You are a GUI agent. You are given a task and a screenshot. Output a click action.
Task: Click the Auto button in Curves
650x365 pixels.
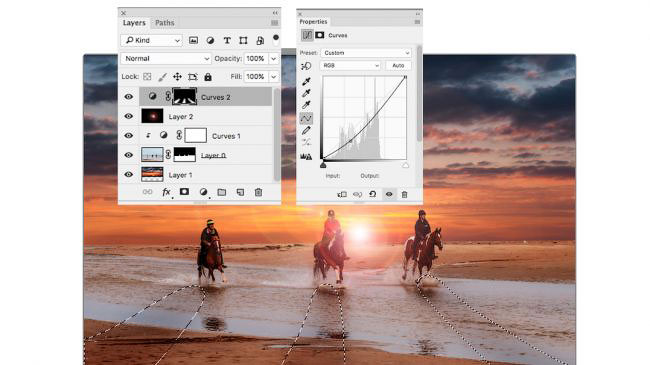(x=398, y=66)
